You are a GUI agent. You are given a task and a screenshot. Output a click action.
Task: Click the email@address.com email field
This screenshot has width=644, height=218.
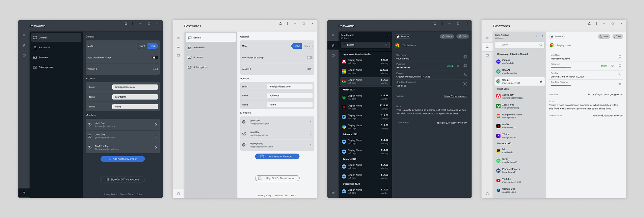[289, 86]
